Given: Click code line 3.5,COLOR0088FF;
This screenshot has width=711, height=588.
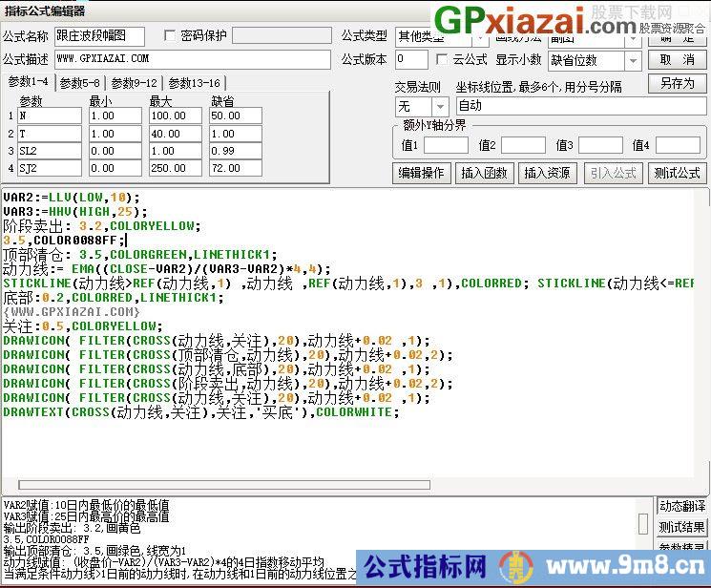Looking at the screenshot, I should pos(64,240).
